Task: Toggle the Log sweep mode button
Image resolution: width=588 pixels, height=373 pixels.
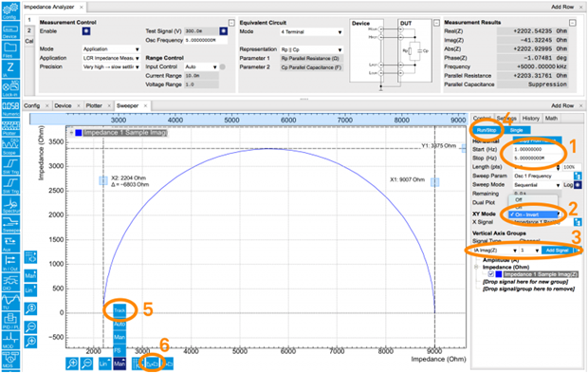Action: (x=578, y=185)
